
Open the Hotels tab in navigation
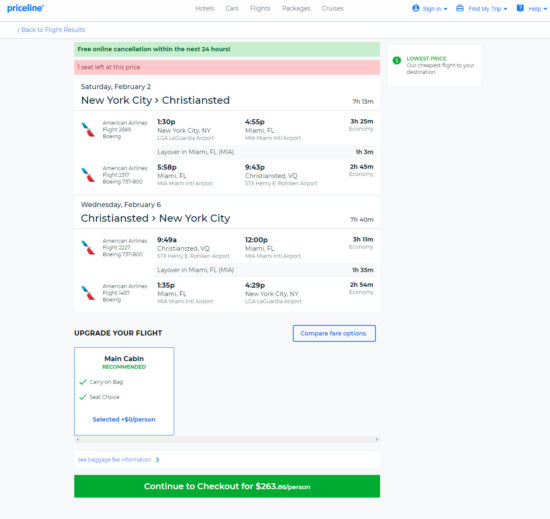coord(204,8)
